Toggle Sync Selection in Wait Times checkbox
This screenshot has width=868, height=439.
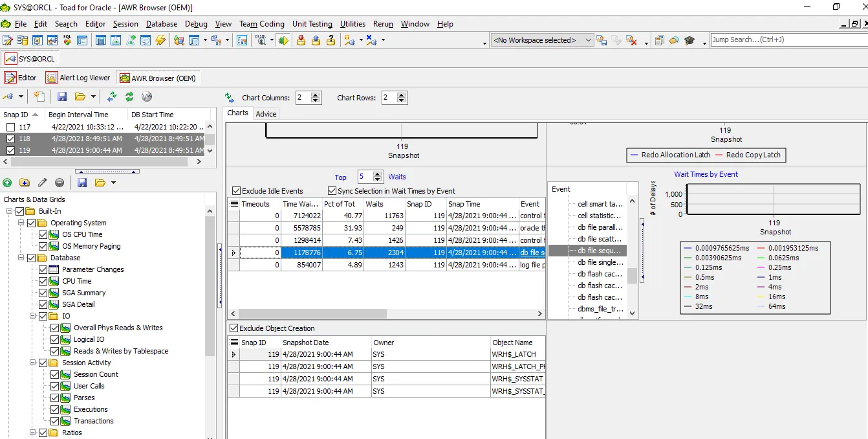click(x=332, y=191)
